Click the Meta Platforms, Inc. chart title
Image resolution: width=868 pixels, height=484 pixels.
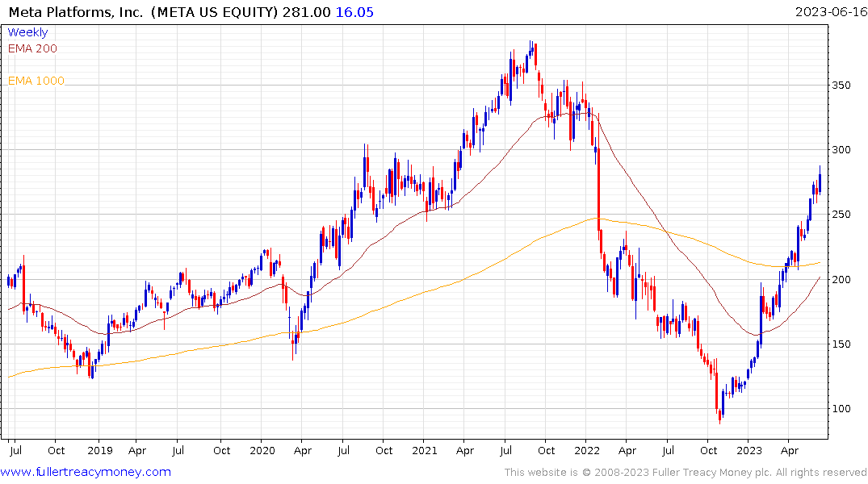pos(76,12)
